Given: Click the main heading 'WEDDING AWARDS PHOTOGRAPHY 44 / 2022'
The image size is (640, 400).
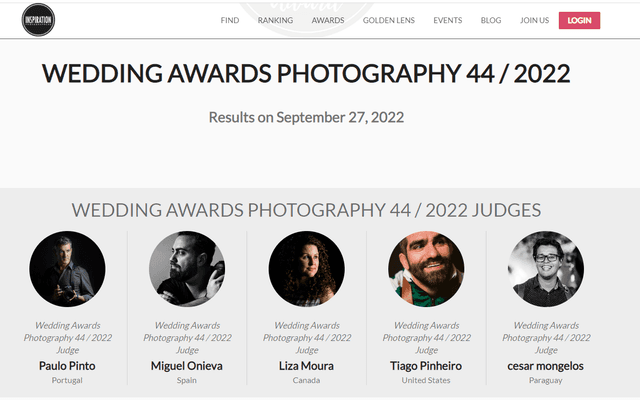Looking at the screenshot, I should (x=306, y=73).
